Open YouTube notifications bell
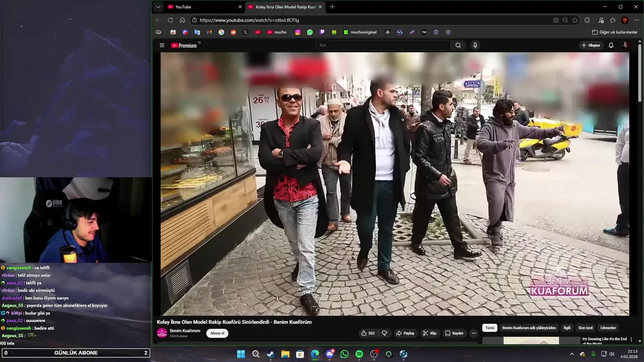Screen dimensions: 644x362 coord(611,45)
